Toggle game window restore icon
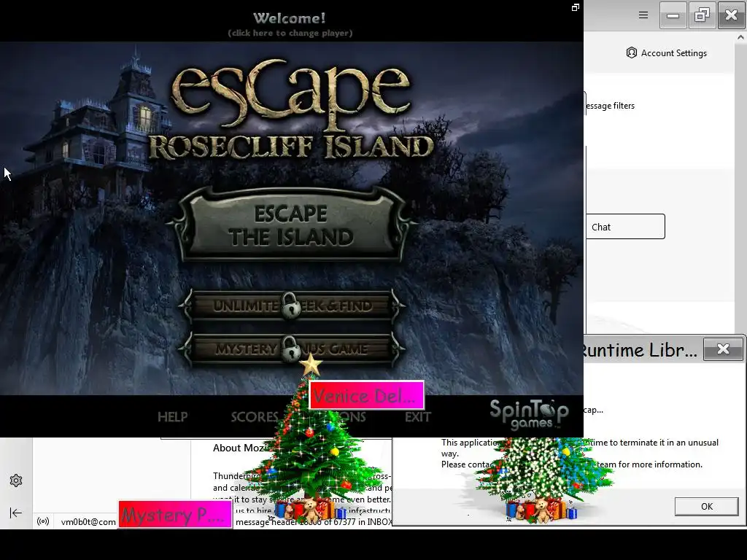This screenshot has height=560, width=747. pos(576,7)
